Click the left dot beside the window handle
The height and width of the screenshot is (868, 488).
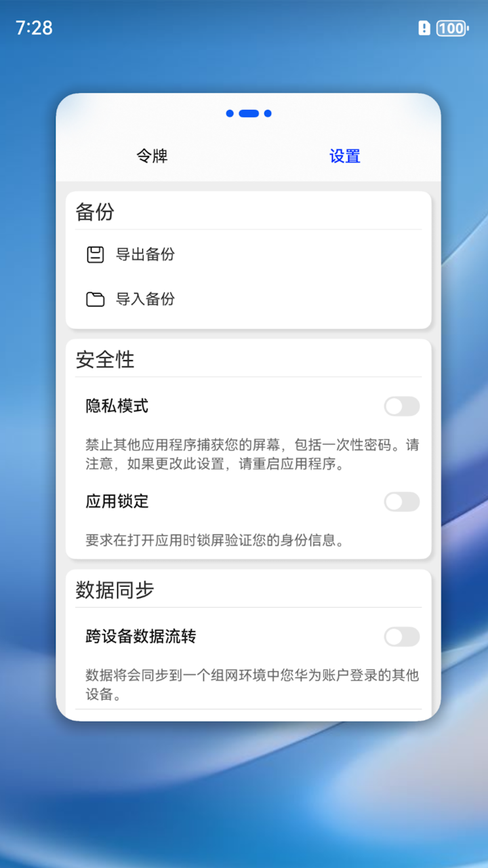tap(230, 113)
